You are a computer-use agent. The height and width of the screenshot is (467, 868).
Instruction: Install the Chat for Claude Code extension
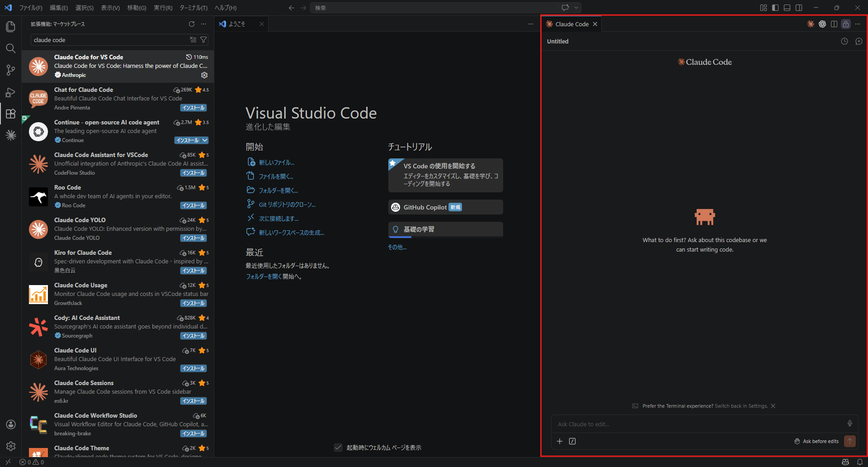[193, 108]
